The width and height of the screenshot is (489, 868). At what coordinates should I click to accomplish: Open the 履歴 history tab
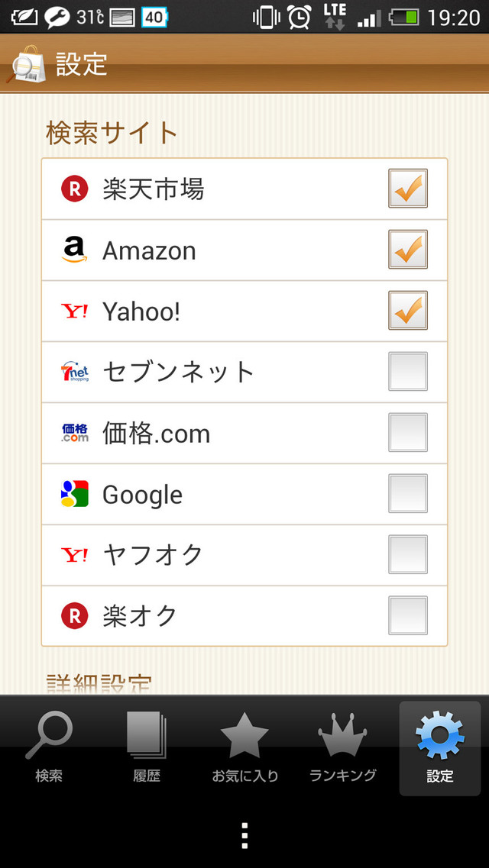(147, 747)
